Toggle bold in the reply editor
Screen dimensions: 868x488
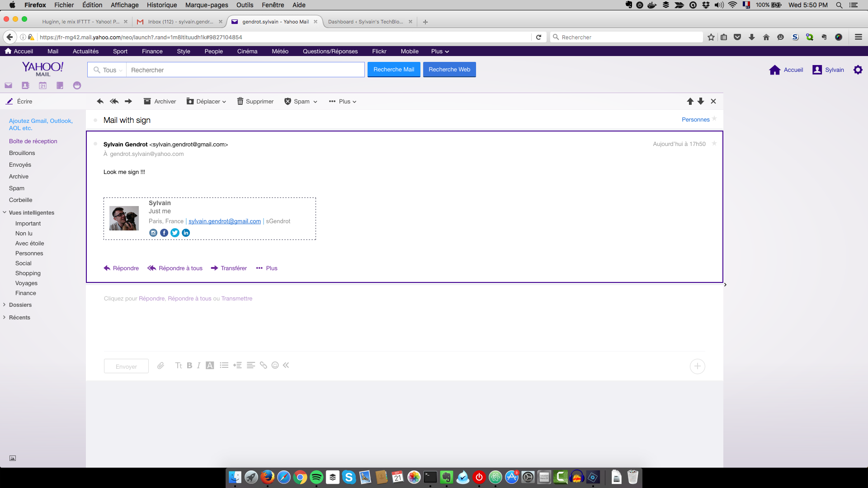click(189, 366)
